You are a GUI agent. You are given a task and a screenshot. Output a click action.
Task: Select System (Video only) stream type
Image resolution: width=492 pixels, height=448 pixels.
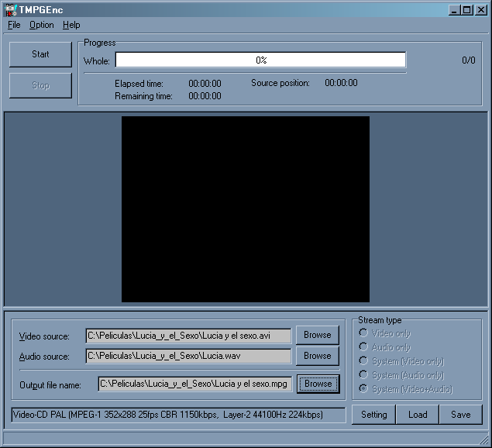point(364,361)
